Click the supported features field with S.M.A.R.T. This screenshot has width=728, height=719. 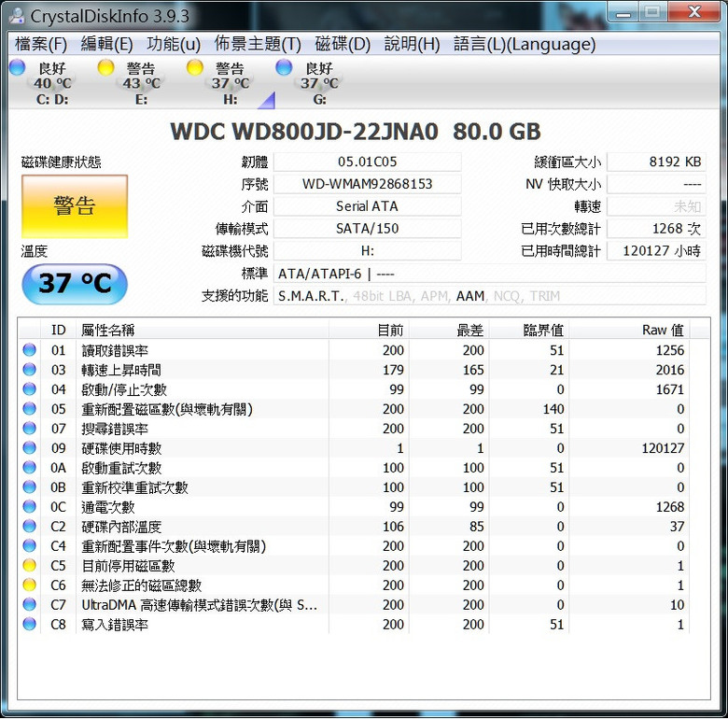490,296
